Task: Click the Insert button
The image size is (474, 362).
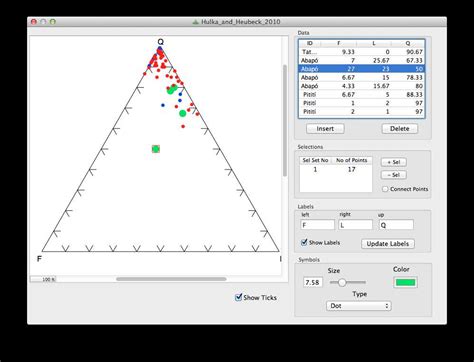Action: click(x=325, y=129)
